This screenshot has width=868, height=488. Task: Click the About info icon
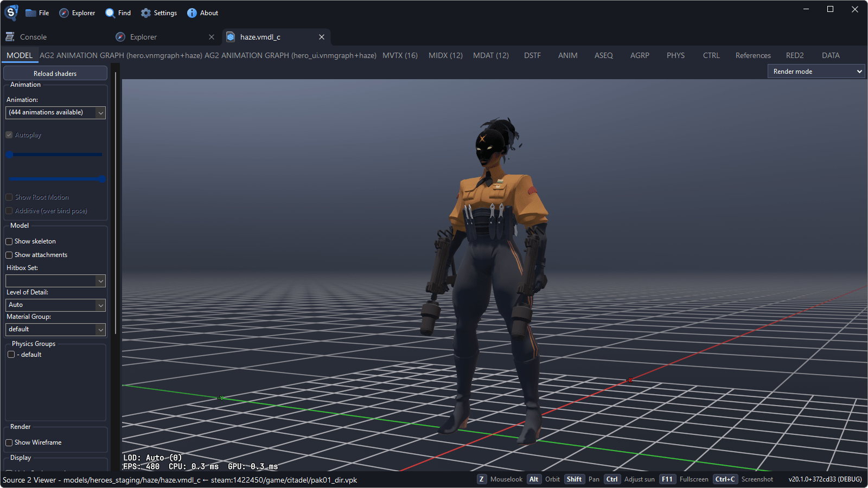pos(192,13)
